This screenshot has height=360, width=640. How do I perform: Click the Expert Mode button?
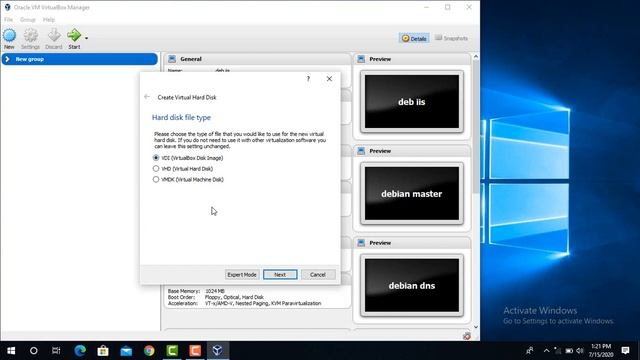coord(242,275)
